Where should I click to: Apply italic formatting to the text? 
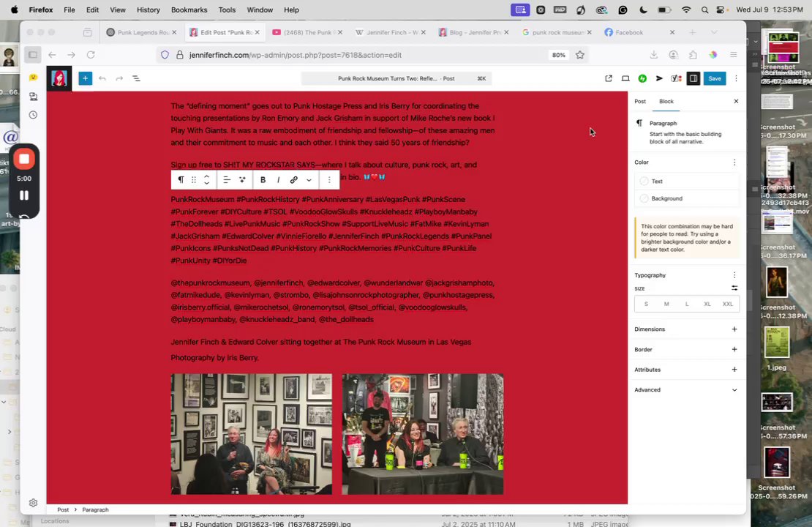point(279,180)
